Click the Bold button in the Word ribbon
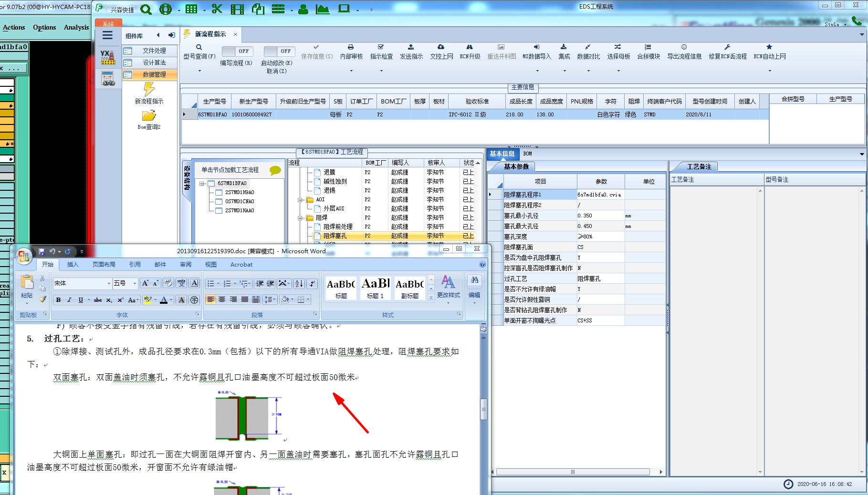The height and width of the screenshot is (495, 868). [x=58, y=300]
